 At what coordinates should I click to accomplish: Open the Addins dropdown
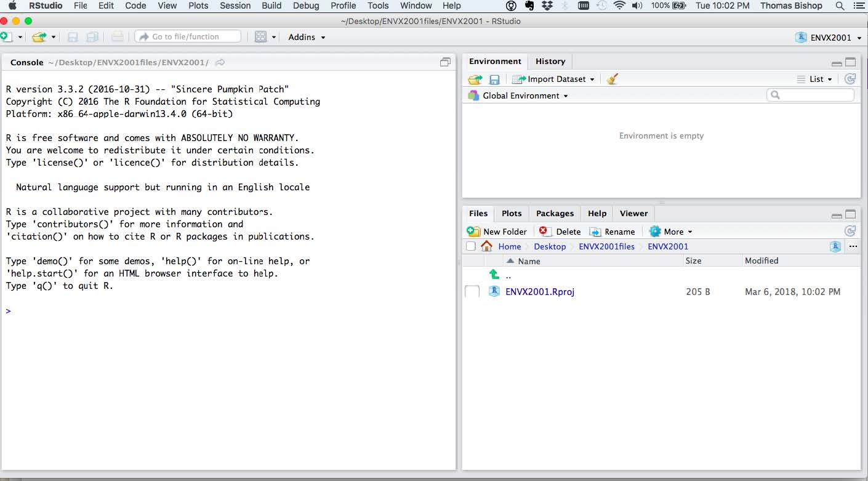click(307, 37)
